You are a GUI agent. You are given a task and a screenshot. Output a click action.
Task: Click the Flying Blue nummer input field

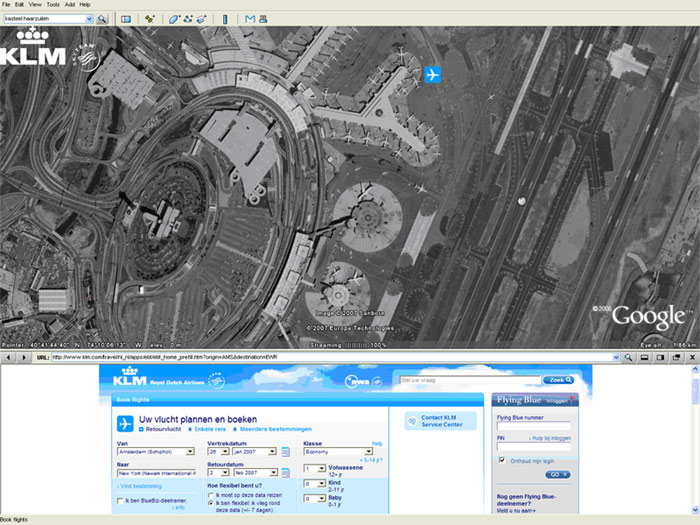click(x=533, y=425)
